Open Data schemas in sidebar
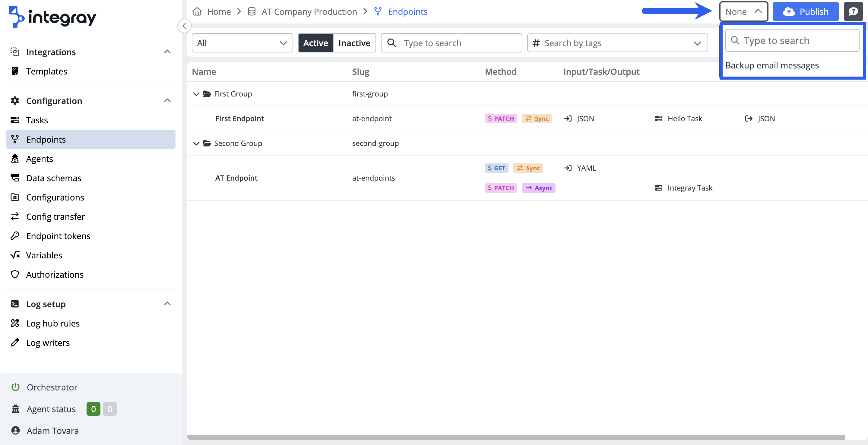Screen dimensions: 868x445 pos(54,178)
